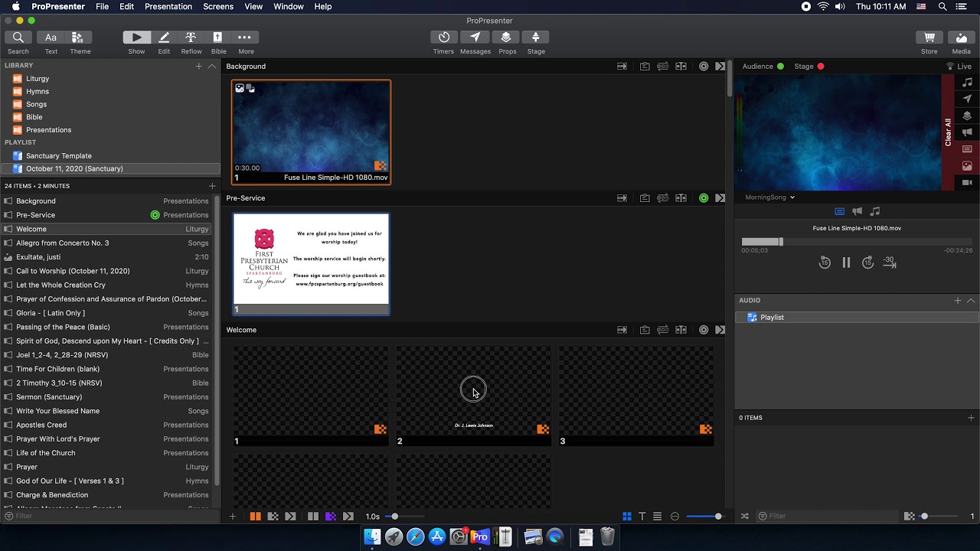Clear the messages layer with the arrow icon
The image size is (980, 551).
coord(967,99)
